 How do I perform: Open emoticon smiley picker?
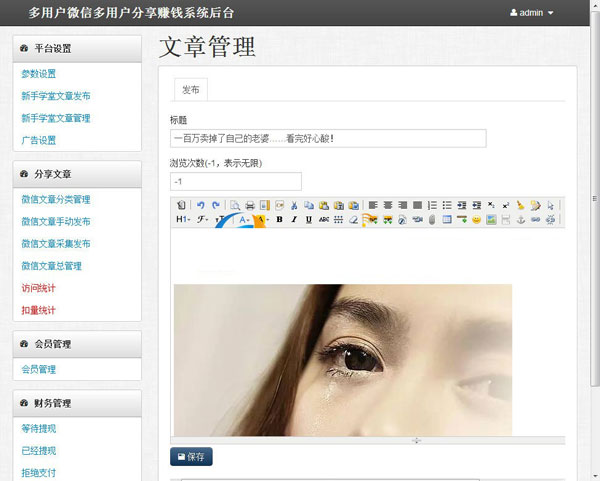coord(476,219)
